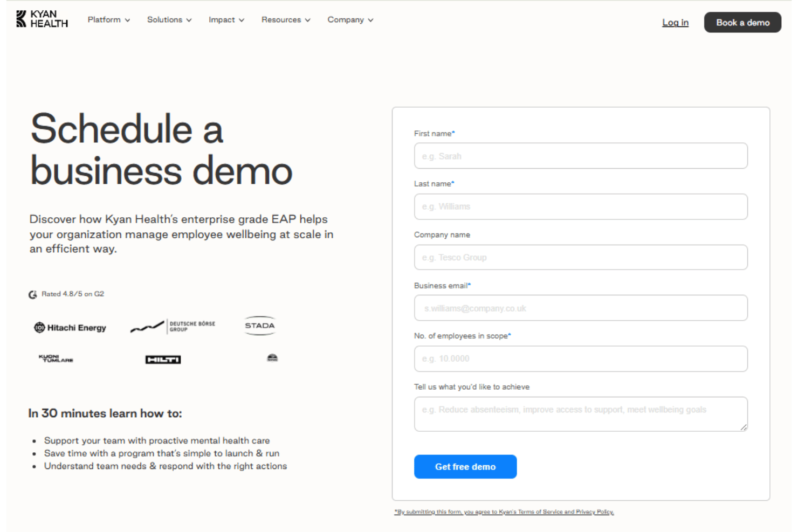The height and width of the screenshot is (532, 798).
Task: Focus the First name field
Action: [x=581, y=156]
